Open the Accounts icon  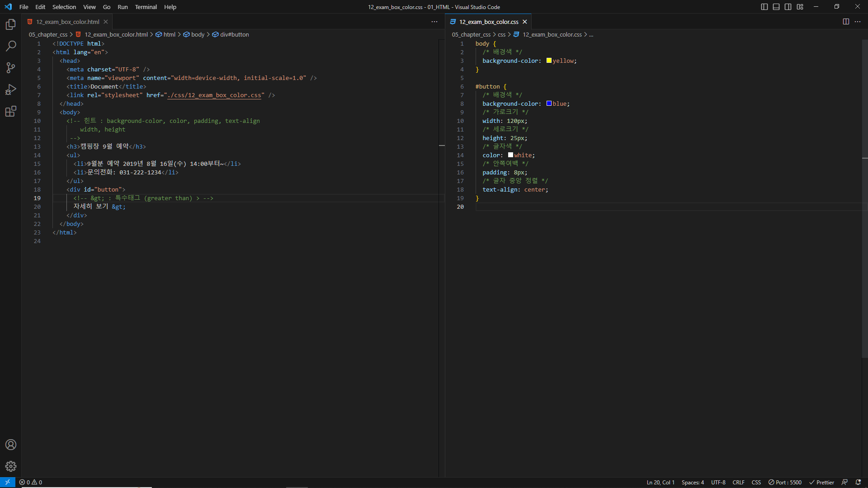click(11, 445)
